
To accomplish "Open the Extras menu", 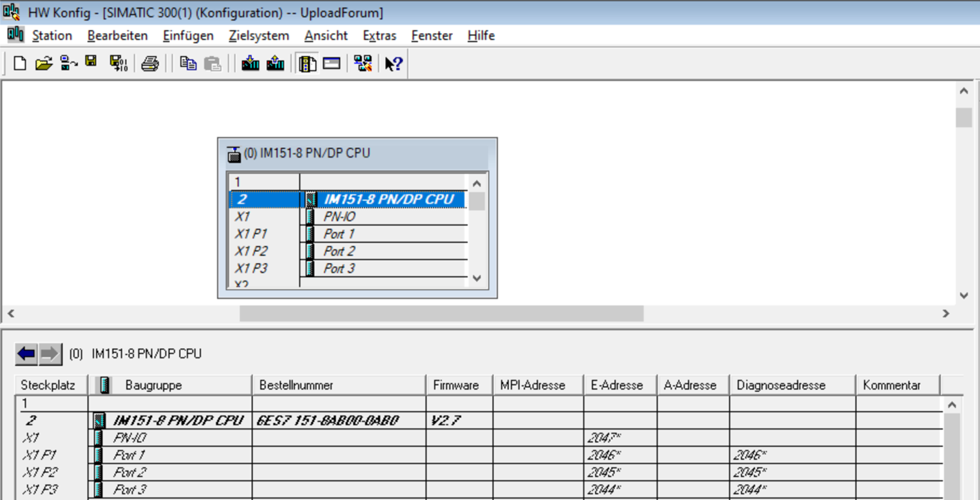I will [x=379, y=36].
